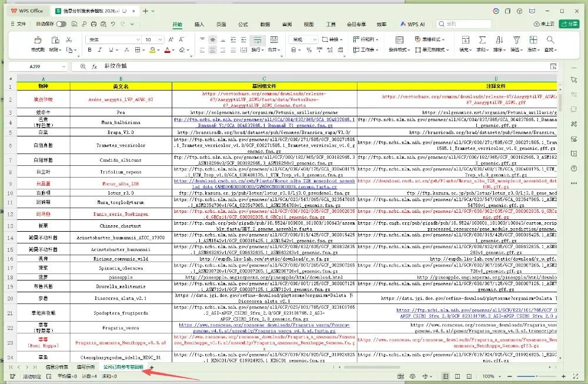Screen dimensions: 588x384
Task: Toggle eye protection mode in status bar
Action: click(x=413, y=376)
